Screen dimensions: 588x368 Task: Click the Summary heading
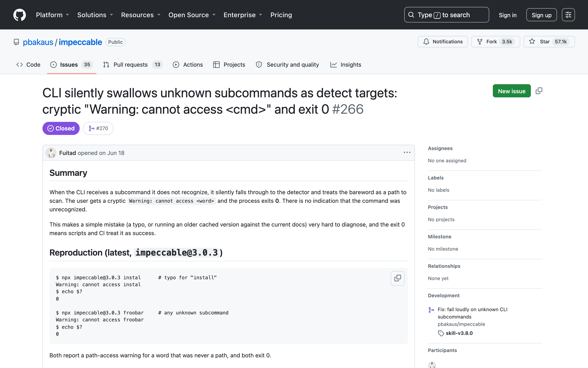point(68,173)
